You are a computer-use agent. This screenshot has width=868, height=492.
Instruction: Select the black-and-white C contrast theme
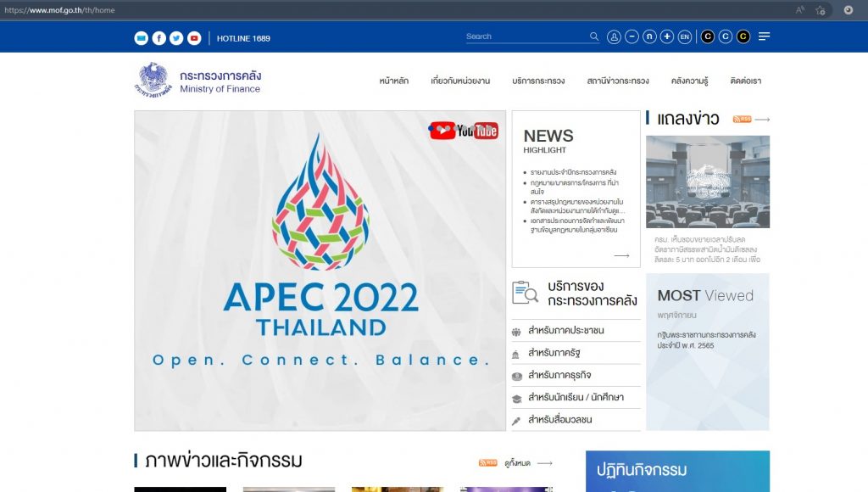click(x=708, y=36)
